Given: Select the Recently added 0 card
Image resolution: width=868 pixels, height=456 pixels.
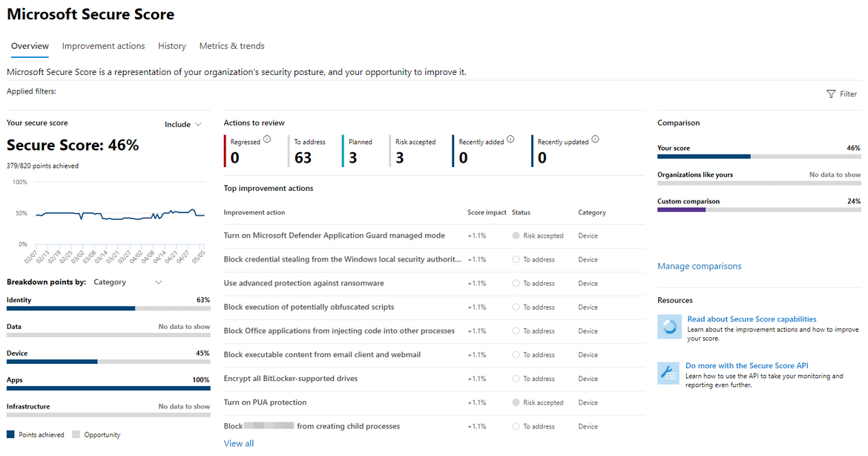Looking at the screenshot, I should 484,151.
